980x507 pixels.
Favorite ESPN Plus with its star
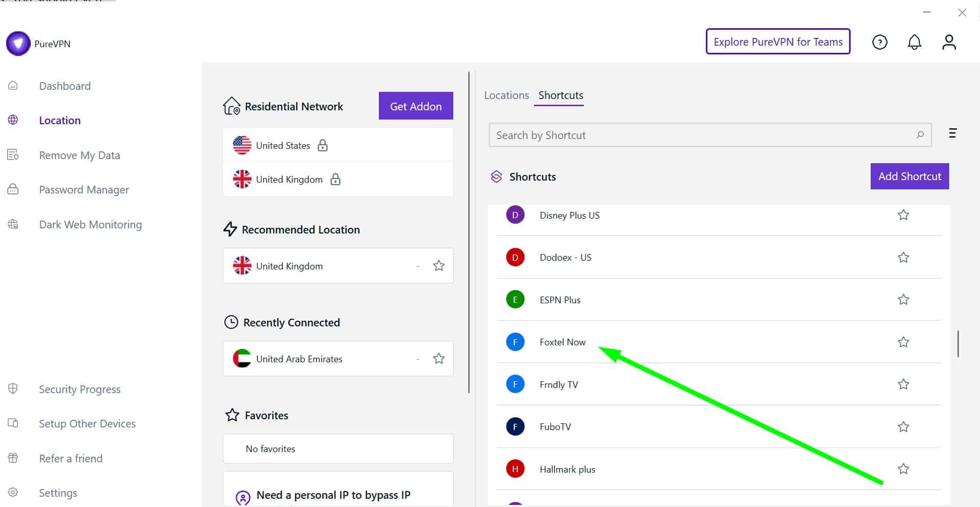(x=904, y=300)
